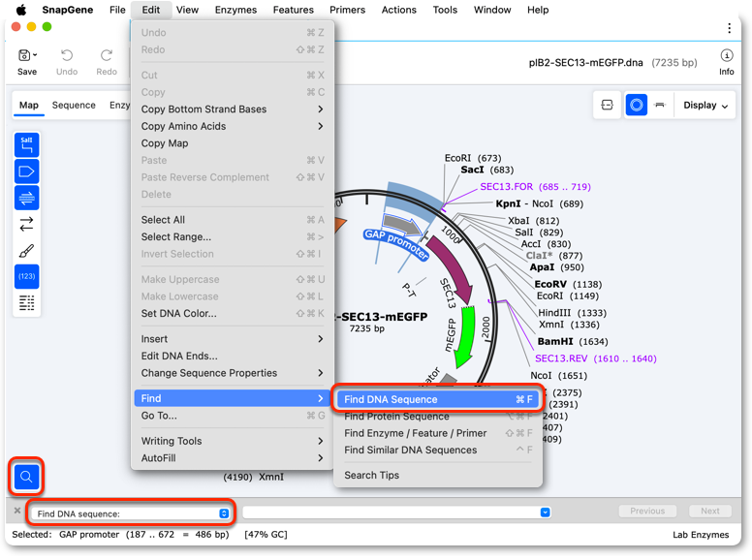Choose Find Protein Sequence

[x=438, y=417]
